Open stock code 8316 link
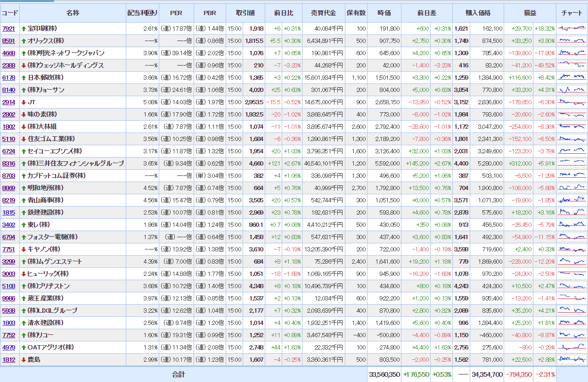 (8, 164)
